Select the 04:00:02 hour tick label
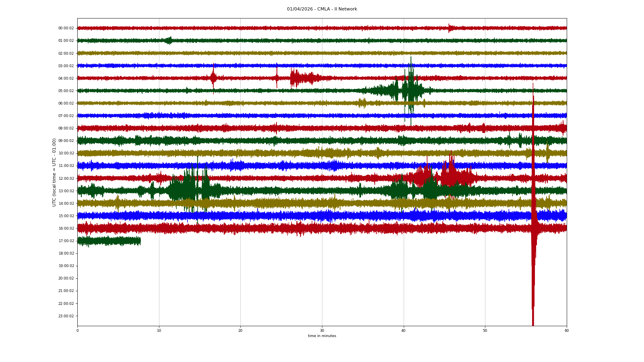 point(66,78)
